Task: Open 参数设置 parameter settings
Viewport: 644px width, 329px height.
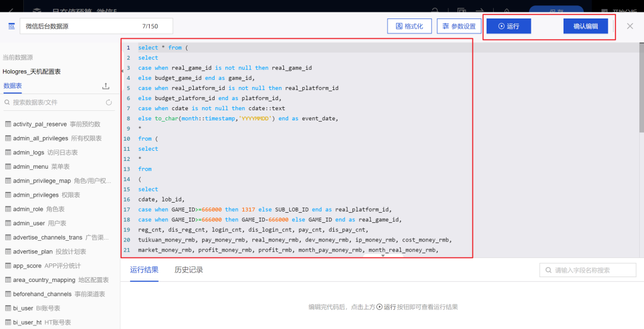Action: tap(459, 26)
